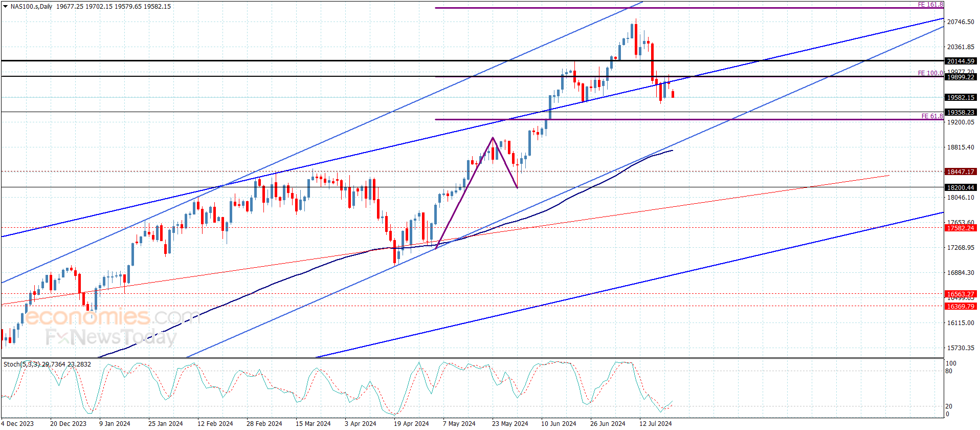Select the 19358.23 price level tag
Screen dimensions: 980x430
point(961,112)
